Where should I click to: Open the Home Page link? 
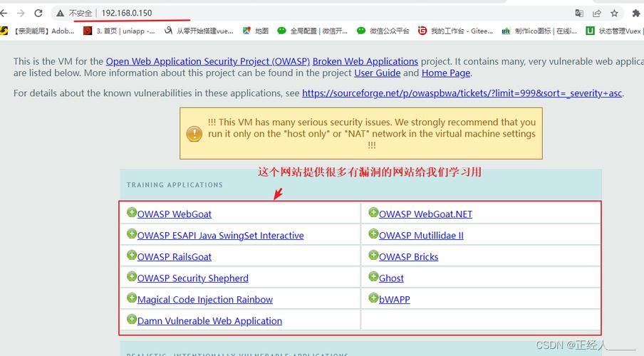(x=446, y=73)
